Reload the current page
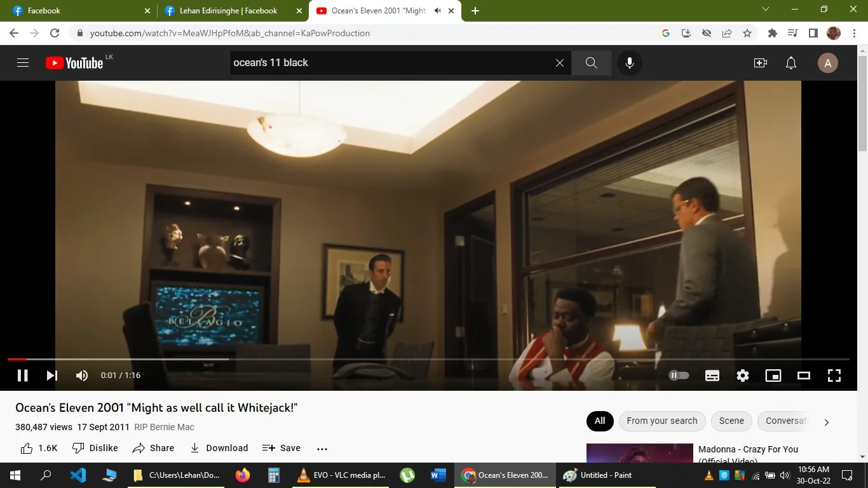Screen dimensions: 868x488 [55, 33]
